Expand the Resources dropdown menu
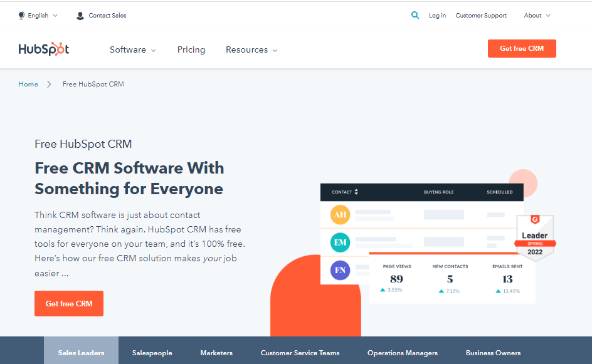This screenshot has width=592, height=364. pos(251,49)
